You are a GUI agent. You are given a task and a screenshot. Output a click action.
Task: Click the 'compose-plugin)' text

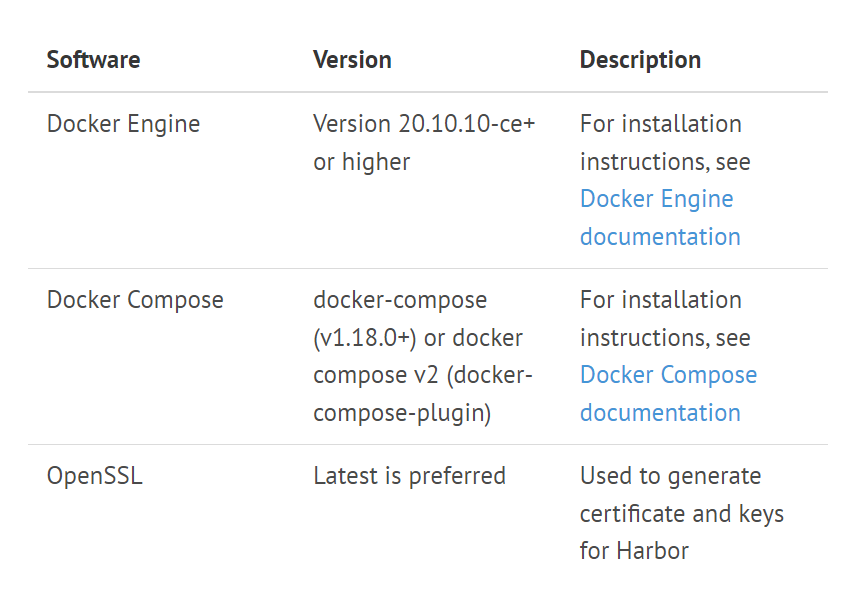coord(402,413)
